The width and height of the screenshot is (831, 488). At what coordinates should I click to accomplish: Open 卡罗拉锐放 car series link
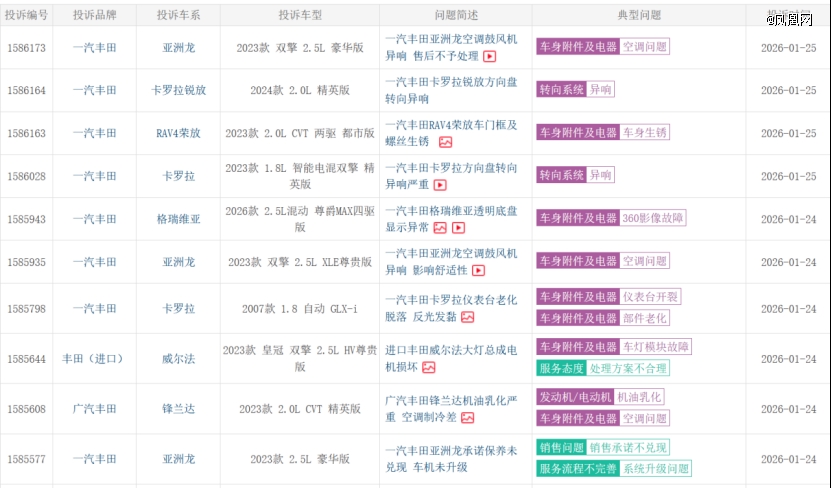pos(179,90)
